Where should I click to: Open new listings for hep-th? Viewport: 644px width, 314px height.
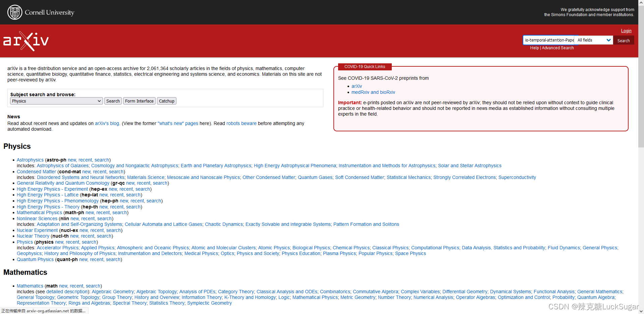coord(103,207)
